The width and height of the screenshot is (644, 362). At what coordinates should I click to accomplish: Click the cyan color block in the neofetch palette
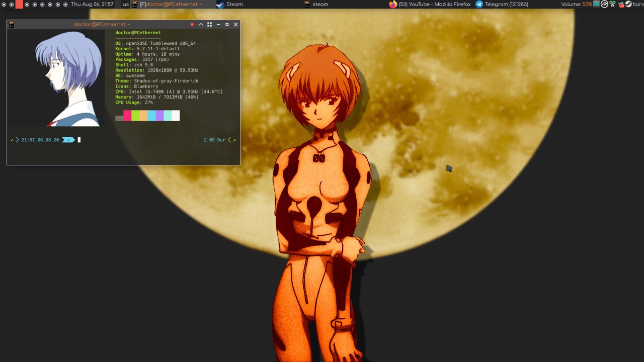pos(151,116)
